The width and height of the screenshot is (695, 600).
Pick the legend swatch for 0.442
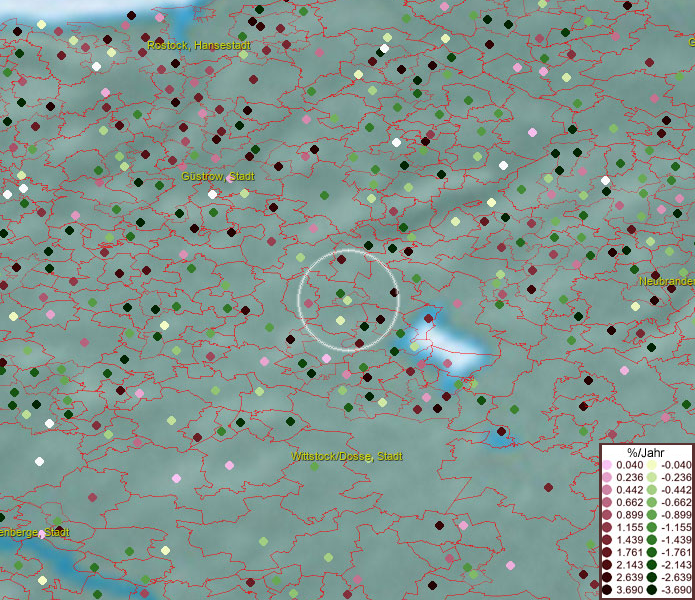[x=607, y=490]
